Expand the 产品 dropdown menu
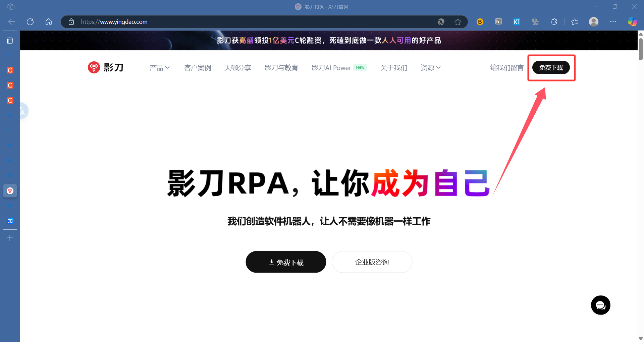The height and width of the screenshot is (342, 644). point(159,68)
